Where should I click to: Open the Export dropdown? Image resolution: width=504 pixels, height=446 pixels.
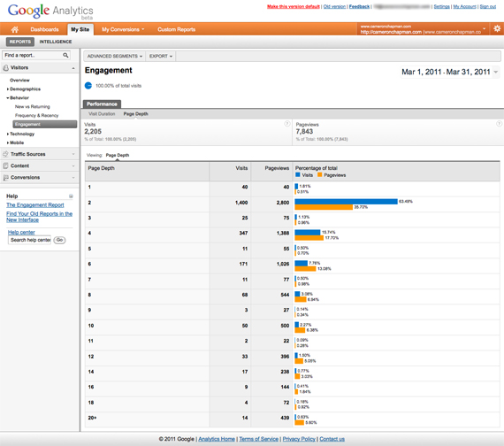[161, 57]
